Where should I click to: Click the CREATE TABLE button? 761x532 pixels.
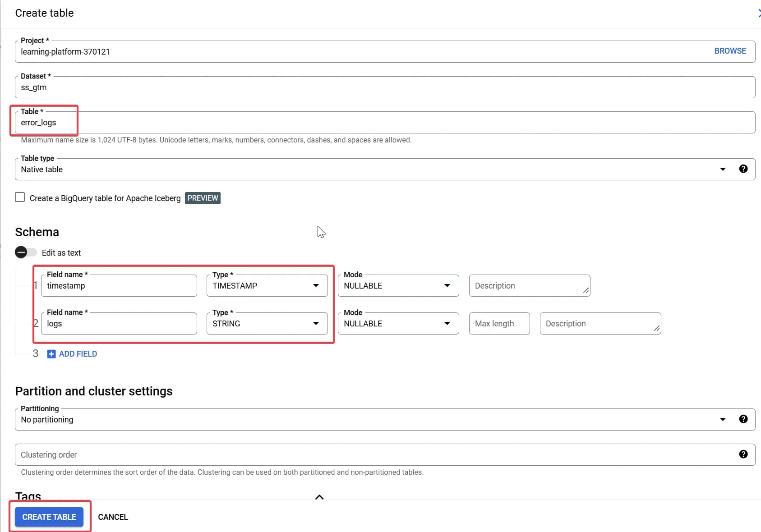[49, 517]
